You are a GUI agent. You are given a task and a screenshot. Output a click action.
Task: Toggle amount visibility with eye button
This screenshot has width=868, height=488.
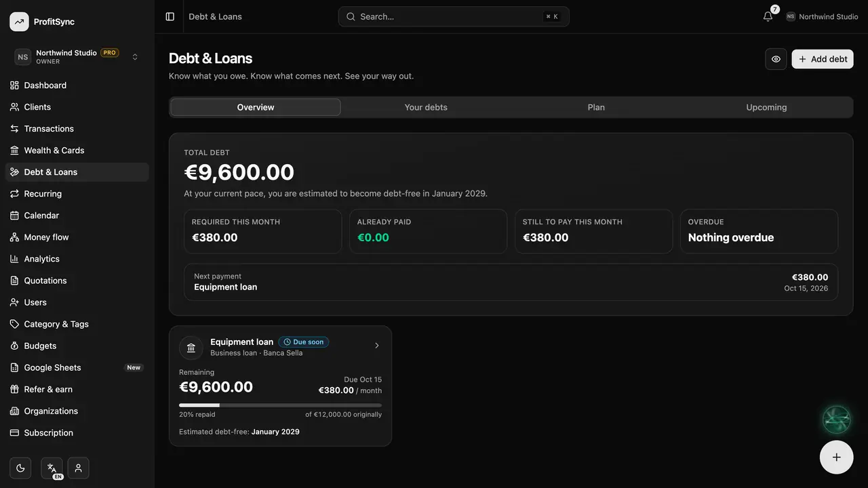tap(776, 59)
